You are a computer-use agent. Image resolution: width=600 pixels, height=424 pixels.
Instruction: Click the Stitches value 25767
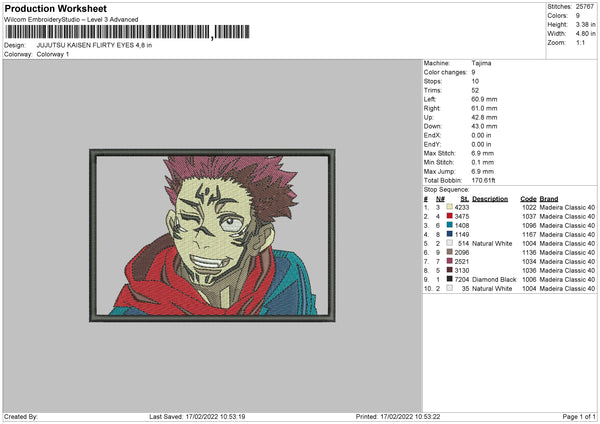[x=585, y=7]
